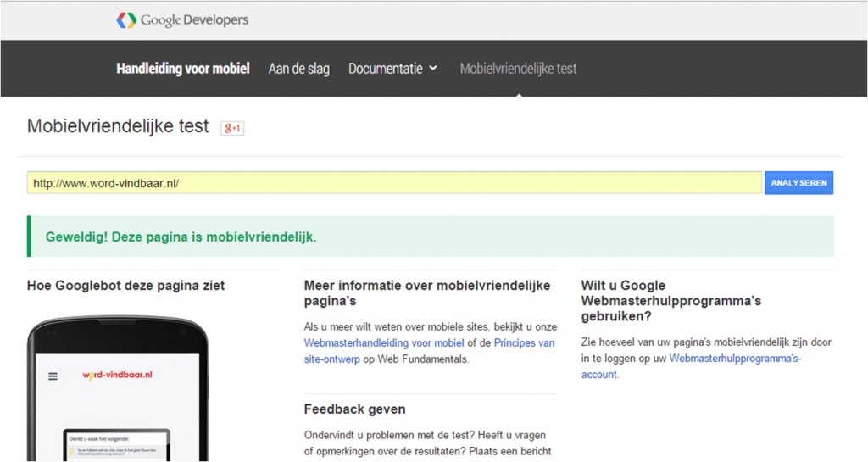Click 'Wilt u Google Webmasterhulpprogramma's gebruiken?' heading
868x462 pixels.
(671, 301)
